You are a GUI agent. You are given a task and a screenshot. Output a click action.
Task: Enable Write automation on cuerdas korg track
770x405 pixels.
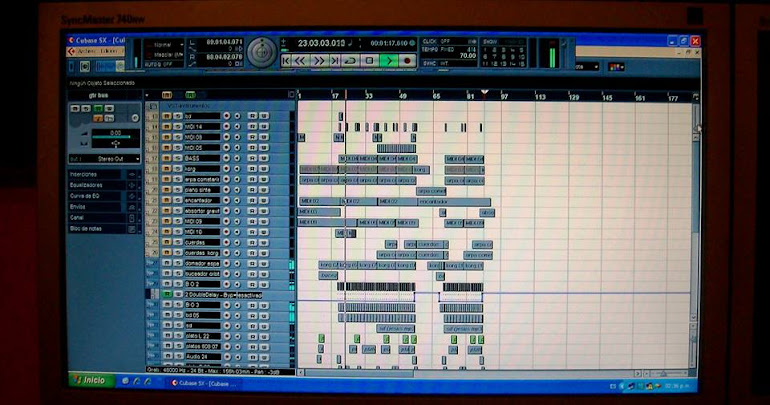(264, 253)
